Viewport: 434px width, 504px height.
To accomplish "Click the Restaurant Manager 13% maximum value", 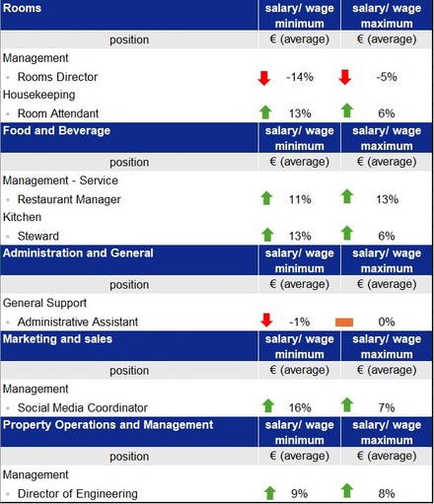I will point(388,199).
